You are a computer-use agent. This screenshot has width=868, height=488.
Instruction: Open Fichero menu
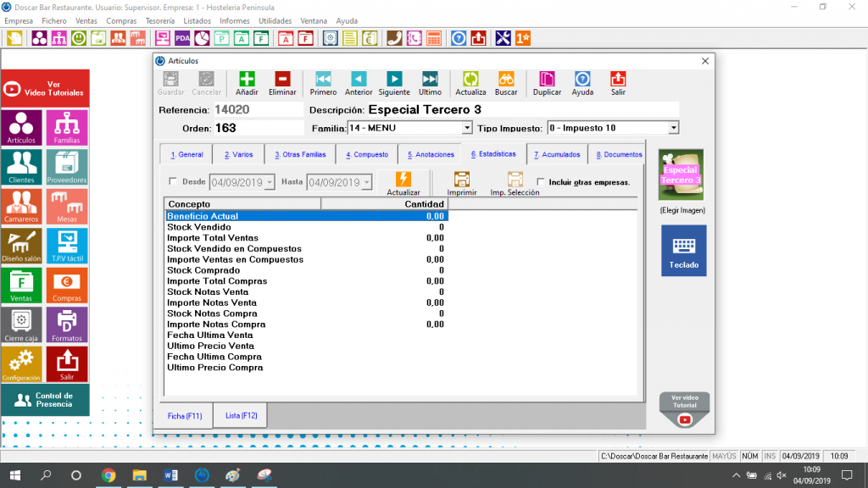53,20
